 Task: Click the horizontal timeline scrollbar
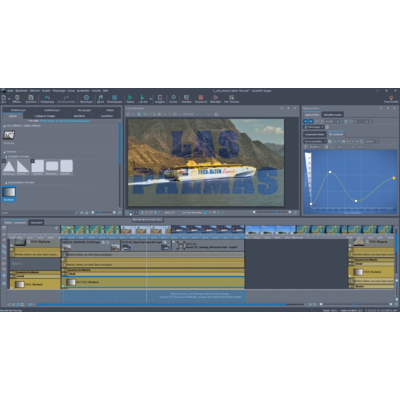[x=161, y=304]
